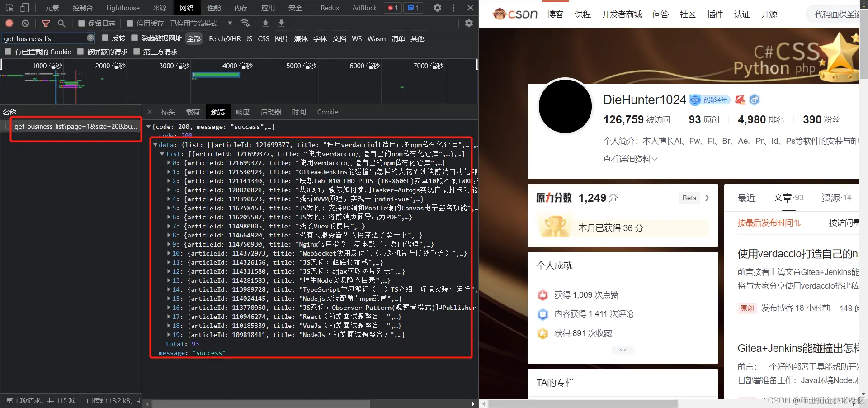Image resolution: width=868 pixels, height=408 pixels.
Task: Click the preview pane horizontal scrollbar
Action: [x=261, y=403]
